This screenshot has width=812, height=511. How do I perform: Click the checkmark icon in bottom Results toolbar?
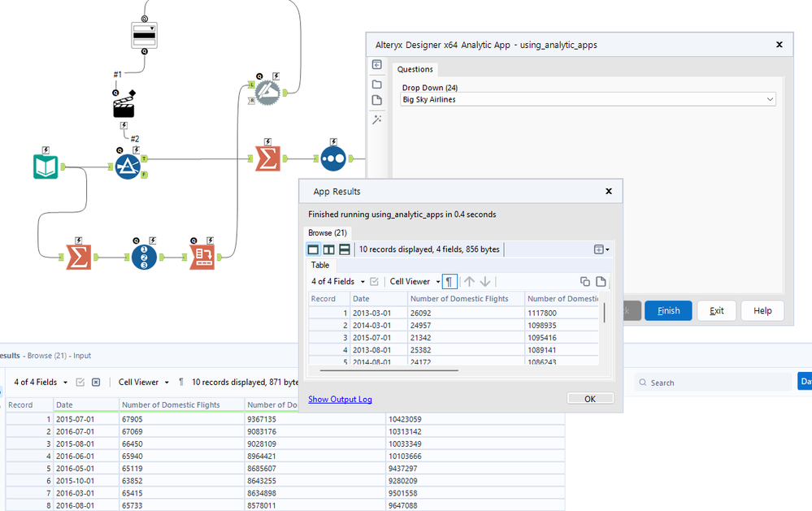pyautogui.click(x=80, y=382)
